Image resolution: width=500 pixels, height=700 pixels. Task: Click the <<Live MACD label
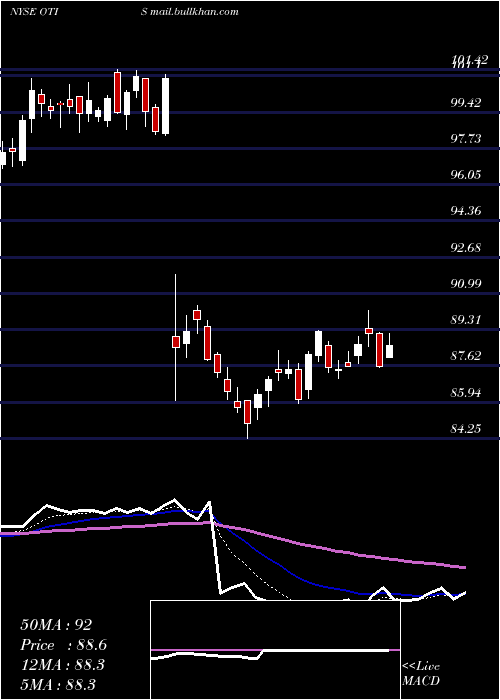421,673
